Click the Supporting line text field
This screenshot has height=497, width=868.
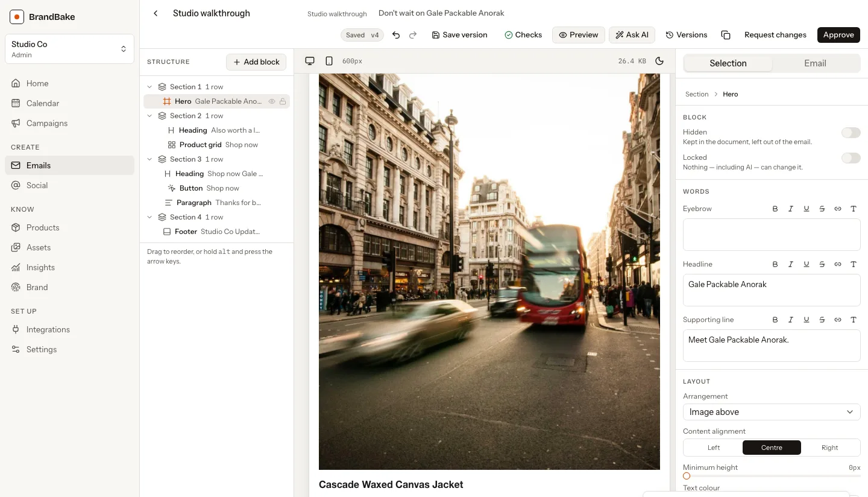[772, 346]
